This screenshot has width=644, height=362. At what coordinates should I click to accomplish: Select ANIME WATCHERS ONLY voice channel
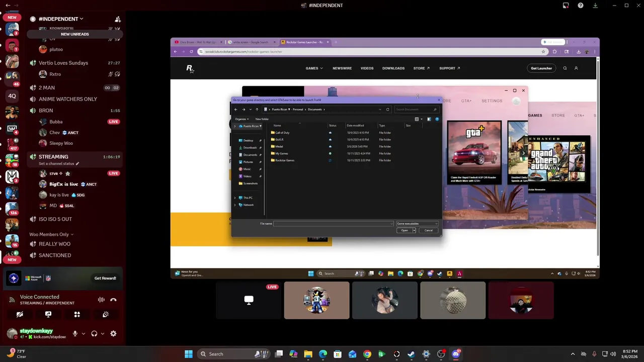point(68,99)
